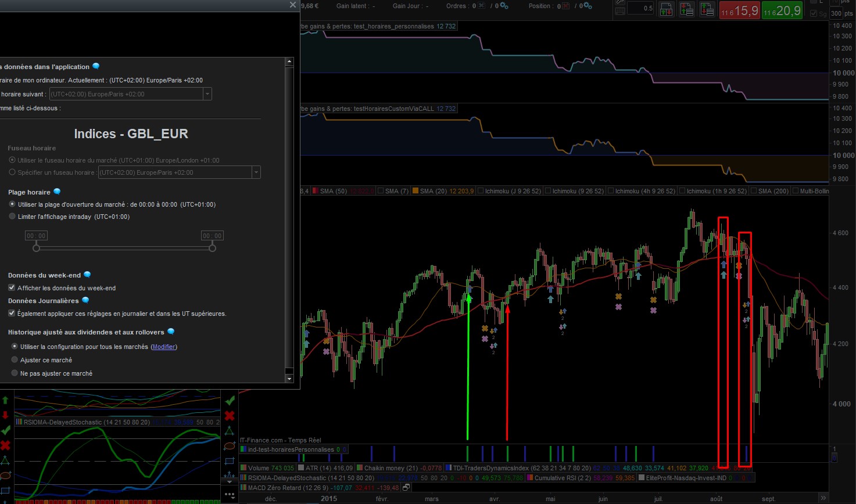Click the green checkmark tool in left toolbar

tap(6, 430)
